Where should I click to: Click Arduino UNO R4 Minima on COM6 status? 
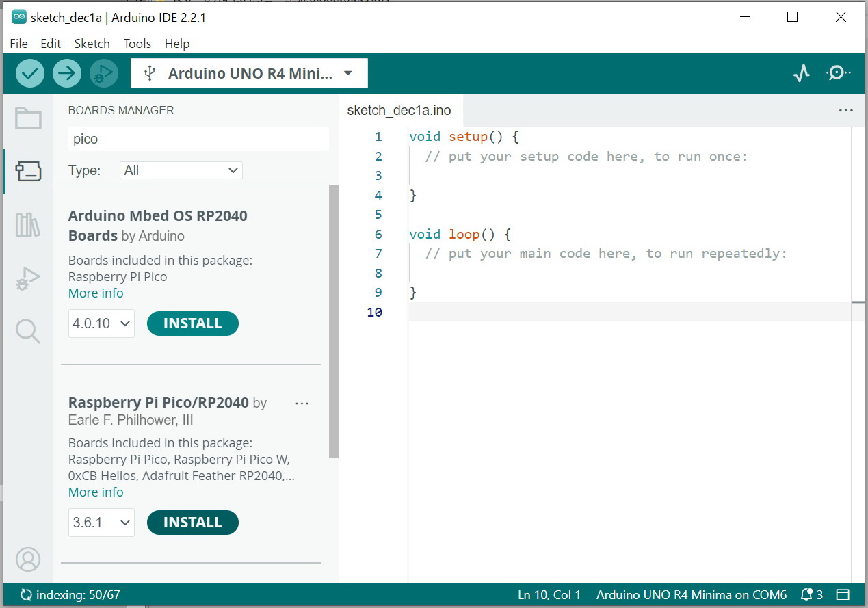[x=692, y=595]
